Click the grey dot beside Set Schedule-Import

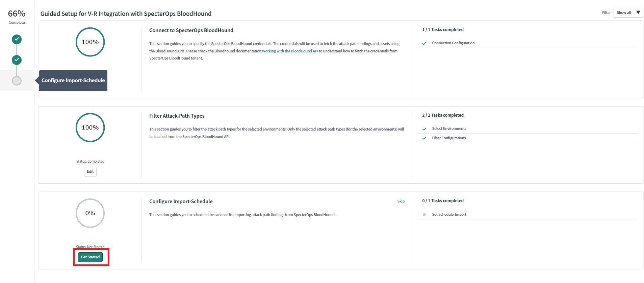pyautogui.click(x=424, y=215)
